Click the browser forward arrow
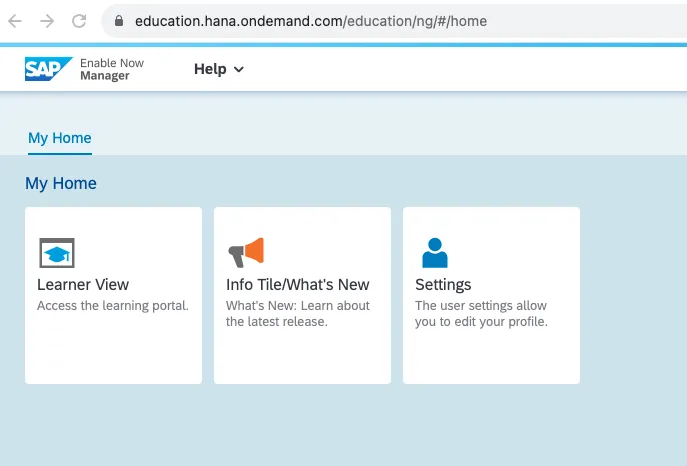The height and width of the screenshot is (466, 687). [47, 21]
